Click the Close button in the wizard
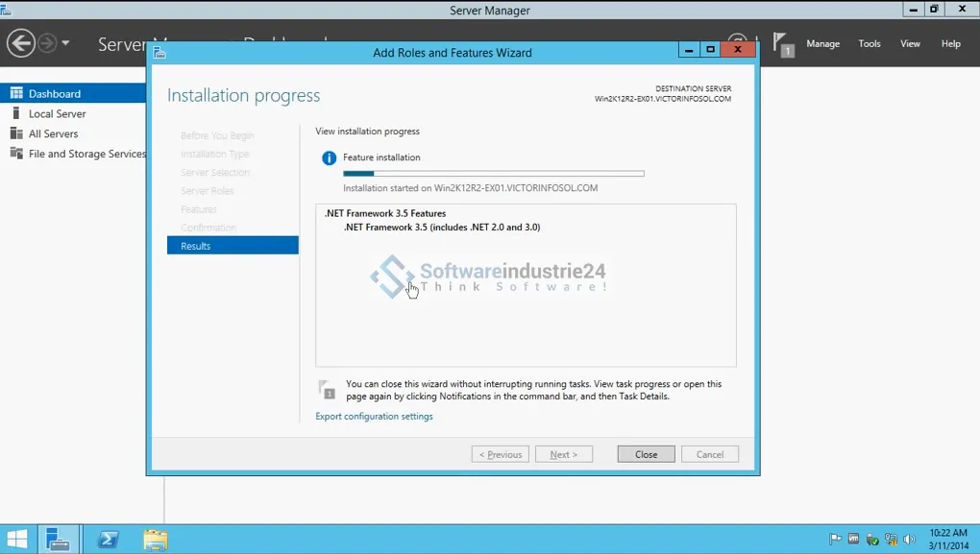The height and width of the screenshot is (554, 980). click(646, 454)
